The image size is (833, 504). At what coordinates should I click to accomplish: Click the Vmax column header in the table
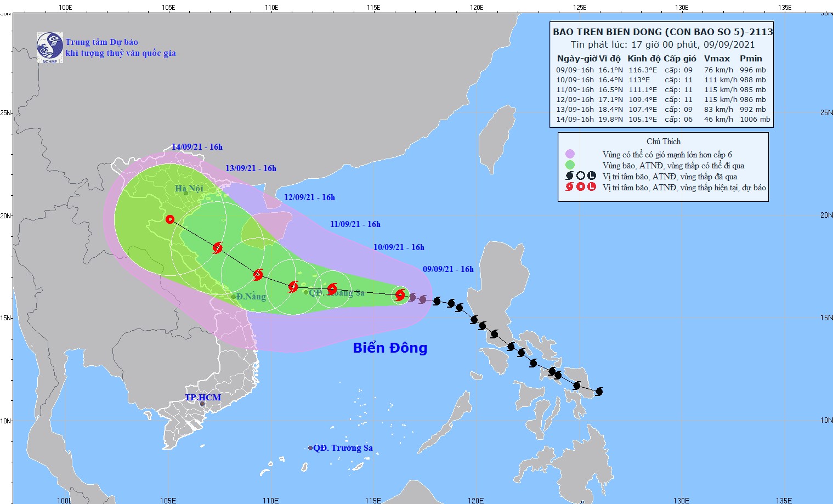click(717, 59)
